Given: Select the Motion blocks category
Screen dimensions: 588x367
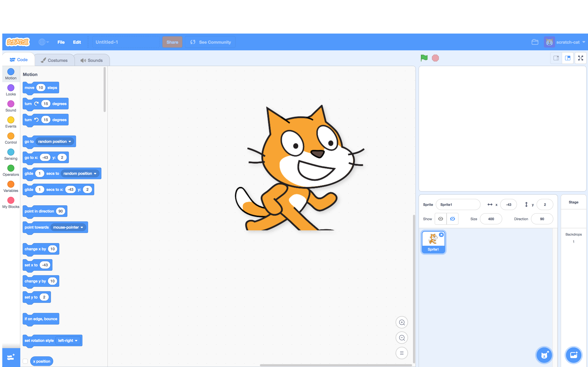Looking at the screenshot, I should 11,74.
